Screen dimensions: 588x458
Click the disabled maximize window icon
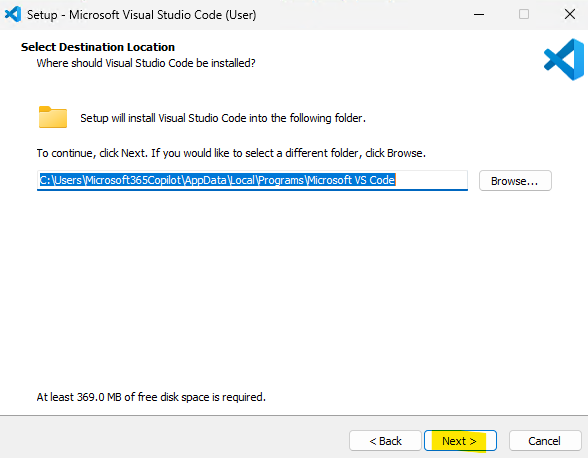tap(524, 15)
